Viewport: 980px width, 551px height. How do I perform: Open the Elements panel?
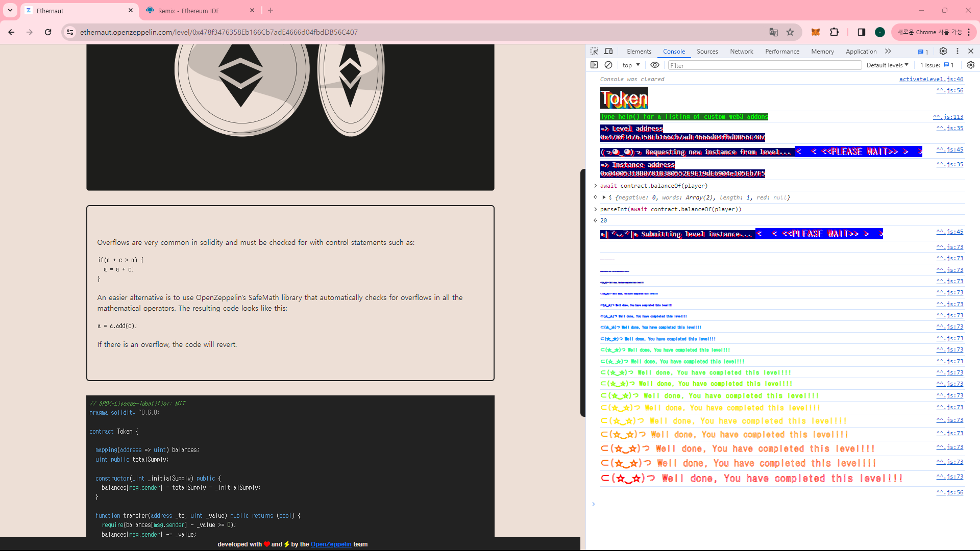click(639, 52)
